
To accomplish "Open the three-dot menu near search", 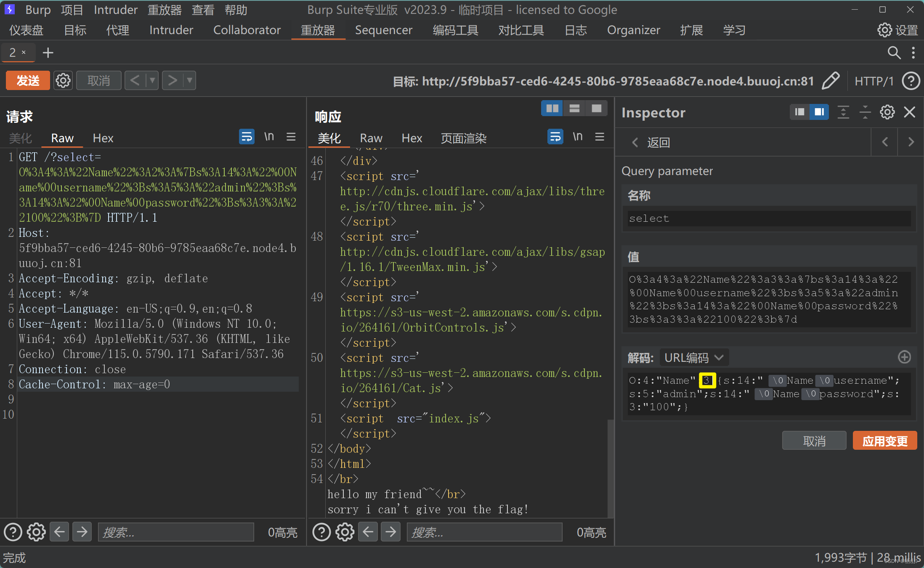I will click(913, 53).
